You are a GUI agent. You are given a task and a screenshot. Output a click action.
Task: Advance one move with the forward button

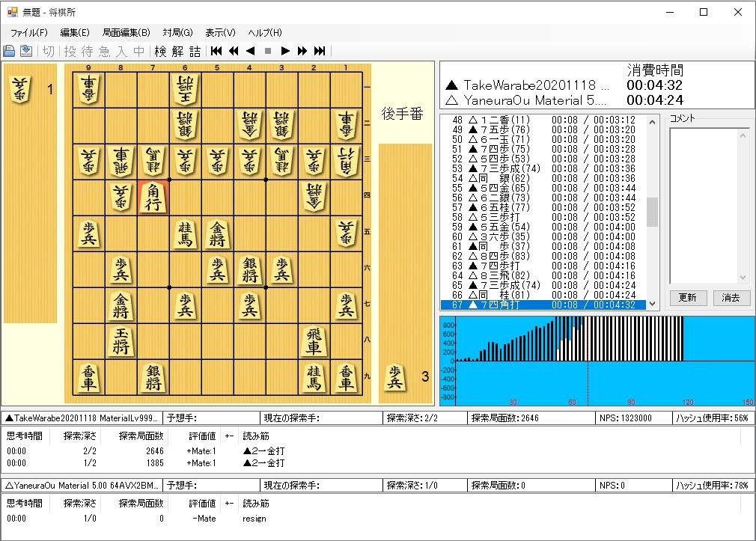[284, 51]
